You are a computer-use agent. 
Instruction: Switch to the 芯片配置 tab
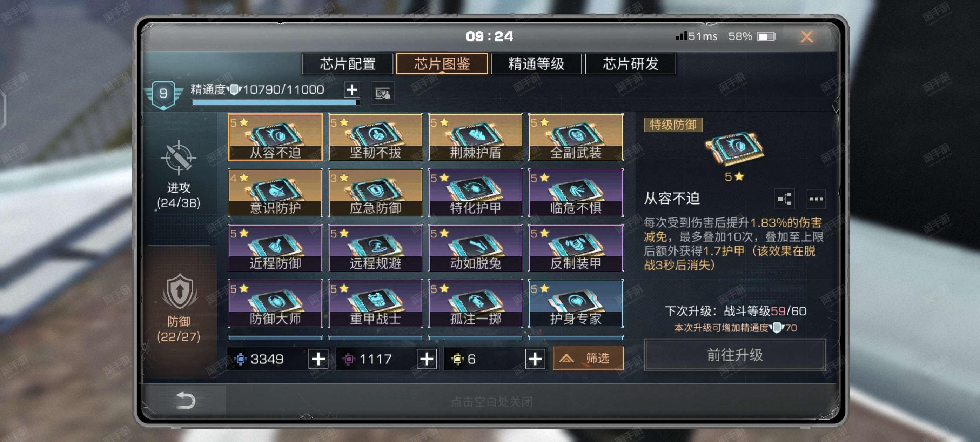point(347,63)
